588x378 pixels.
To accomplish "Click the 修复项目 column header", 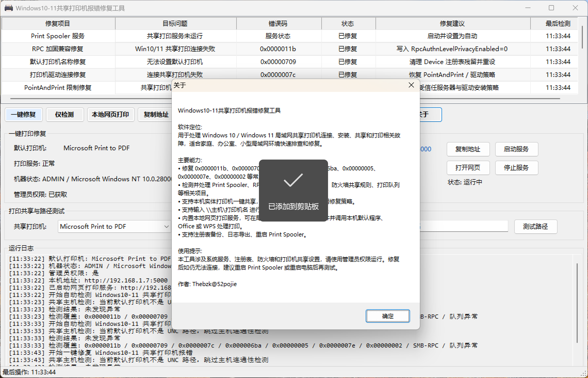I will point(58,23).
